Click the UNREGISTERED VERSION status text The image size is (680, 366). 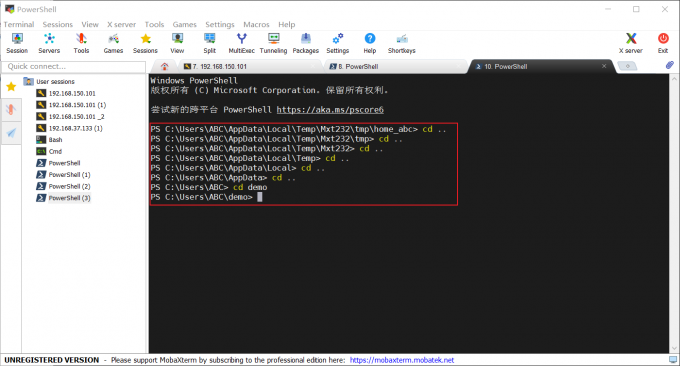pos(52,360)
